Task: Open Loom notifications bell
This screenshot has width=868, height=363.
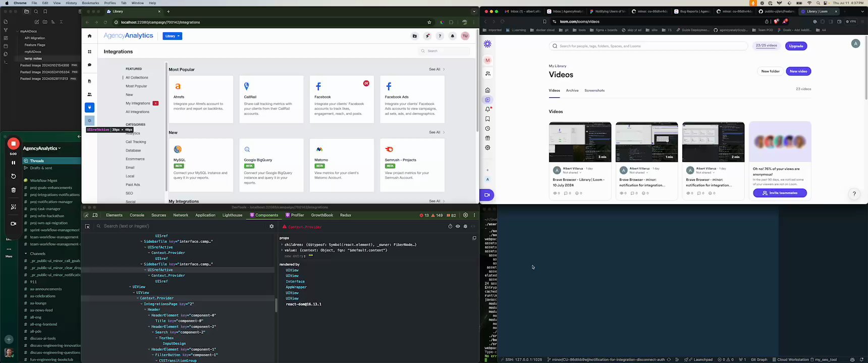Action: click(487, 109)
